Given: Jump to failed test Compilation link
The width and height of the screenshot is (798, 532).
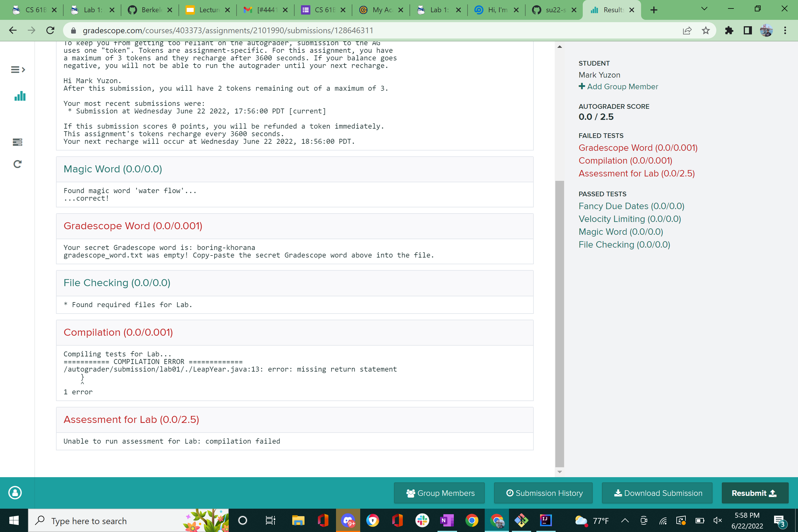Looking at the screenshot, I should click(x=625, y=160).
